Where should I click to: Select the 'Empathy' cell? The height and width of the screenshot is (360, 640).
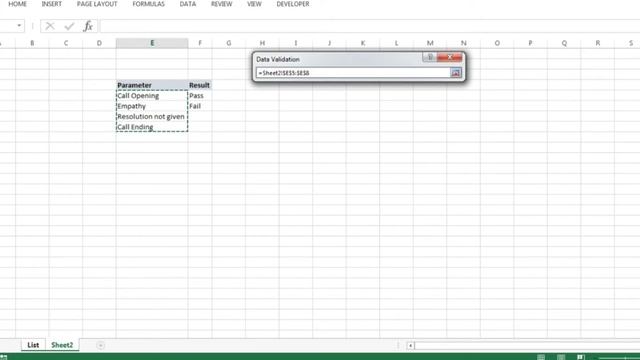[x=152, y=106]
